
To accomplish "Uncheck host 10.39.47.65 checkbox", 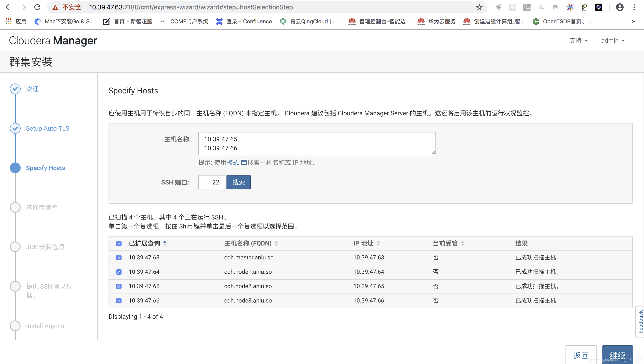I will pyautogui.click(x=119, y=286).
